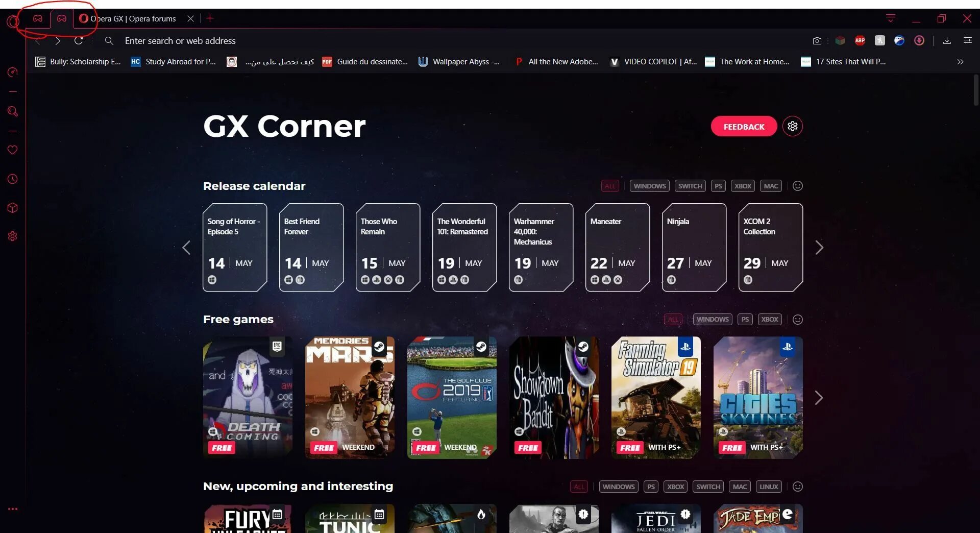Open Maneater release card
Screen dimensions: 980x533
[x=618, y=248]
